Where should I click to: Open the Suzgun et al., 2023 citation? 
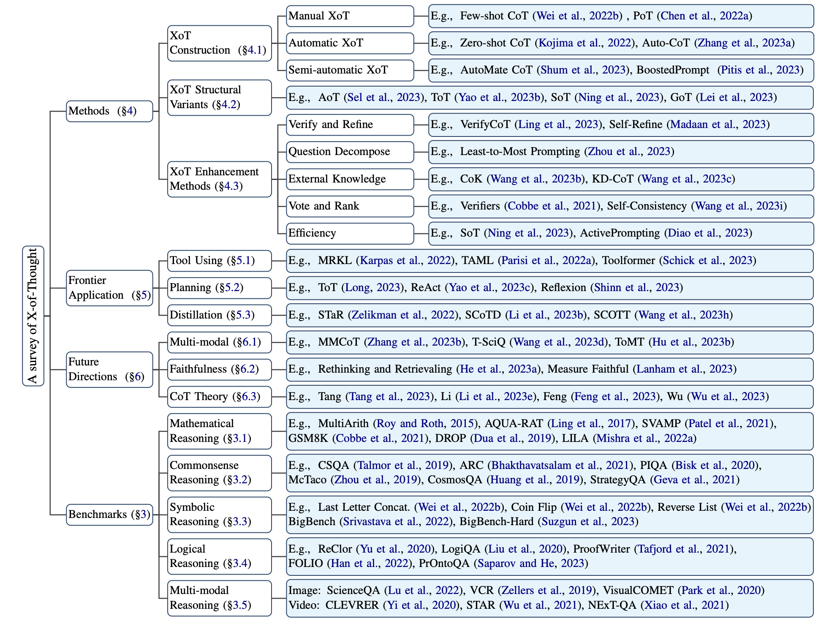(588, 522)
